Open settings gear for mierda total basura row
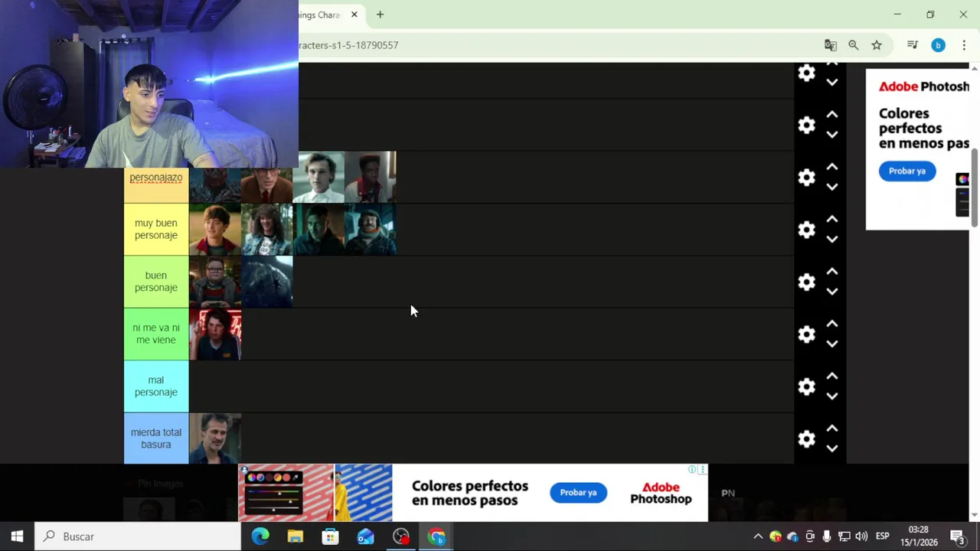980x551 pixels. [x=806, y=439]
